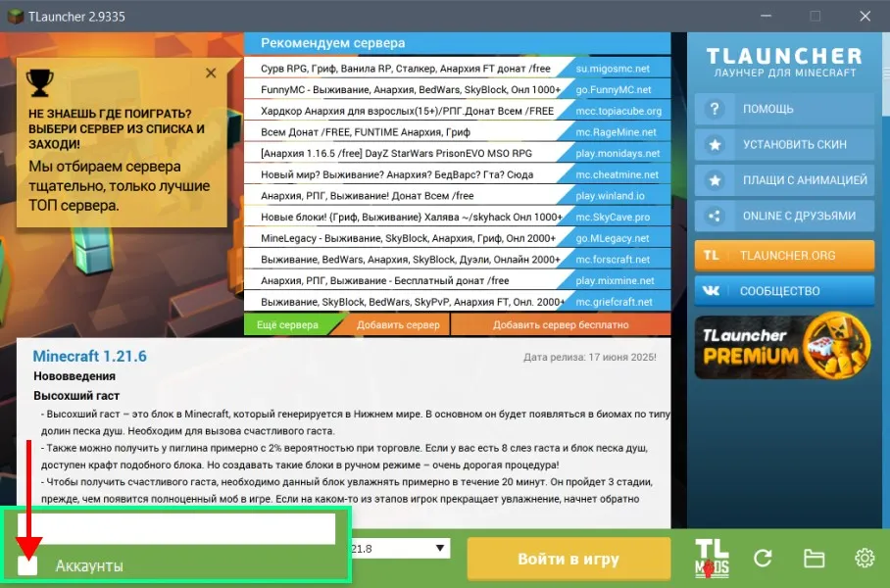Click the right sidebar scrollbar
890x588 pixels.
(887, 73)
